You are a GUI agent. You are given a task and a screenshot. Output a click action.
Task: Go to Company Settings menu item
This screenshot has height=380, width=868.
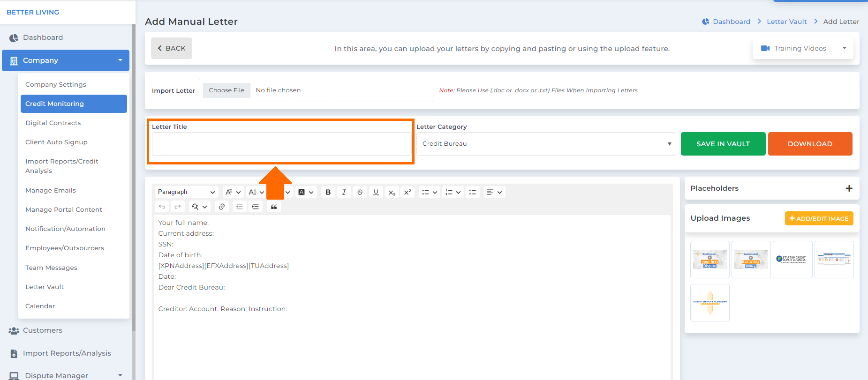click(x=56, y=84)
